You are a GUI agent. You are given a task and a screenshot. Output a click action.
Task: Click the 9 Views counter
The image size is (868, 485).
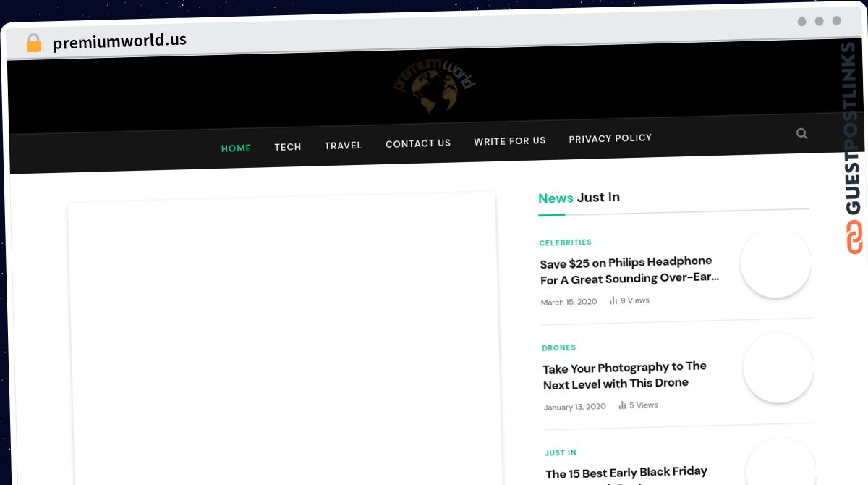pos(629,300)
